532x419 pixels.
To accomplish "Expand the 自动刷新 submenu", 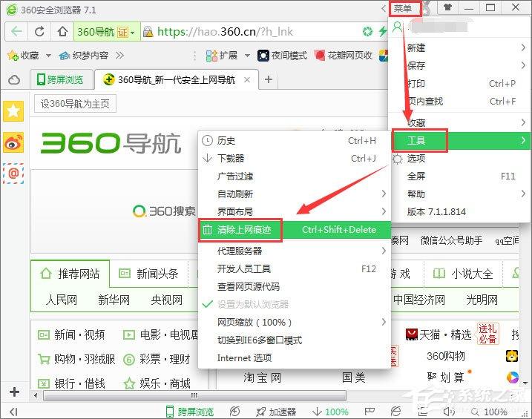I will 294,194.
